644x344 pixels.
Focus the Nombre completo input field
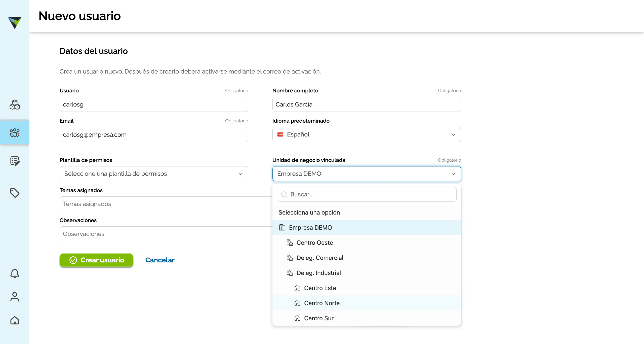[x=367, y=104]
